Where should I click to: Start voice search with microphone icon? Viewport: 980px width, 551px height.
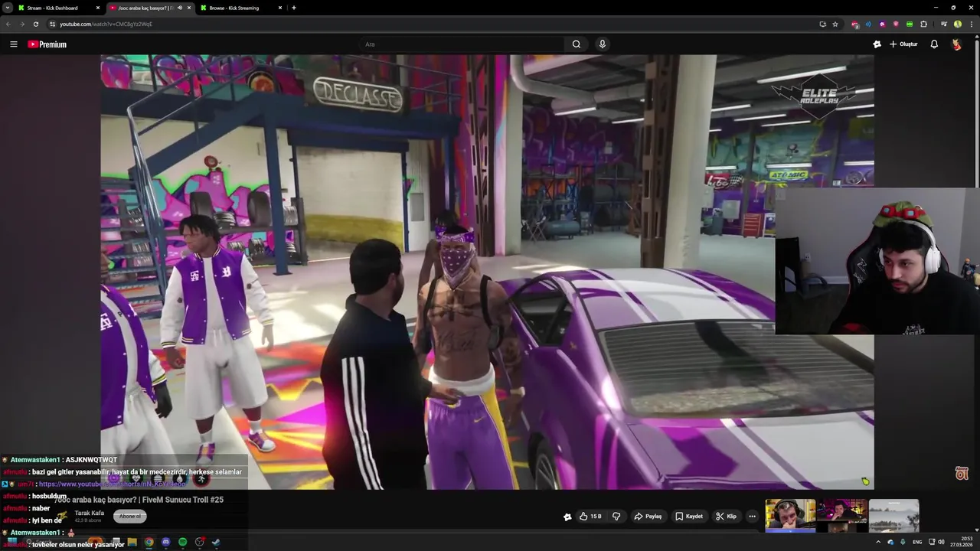click(x=603, y=44)
